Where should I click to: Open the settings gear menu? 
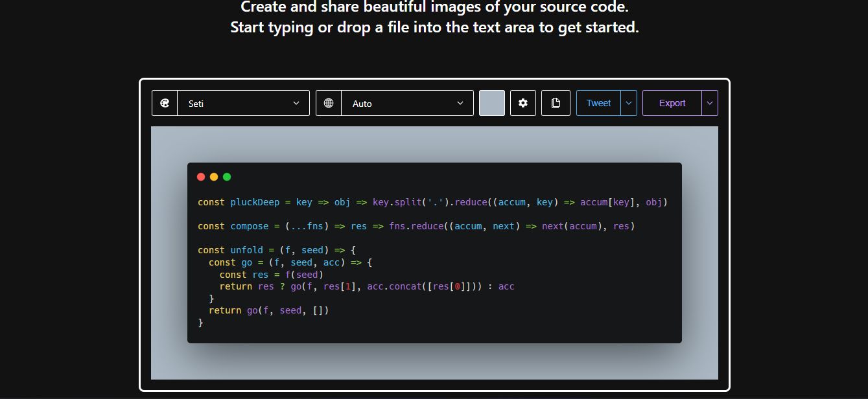(x=523, y=103)
